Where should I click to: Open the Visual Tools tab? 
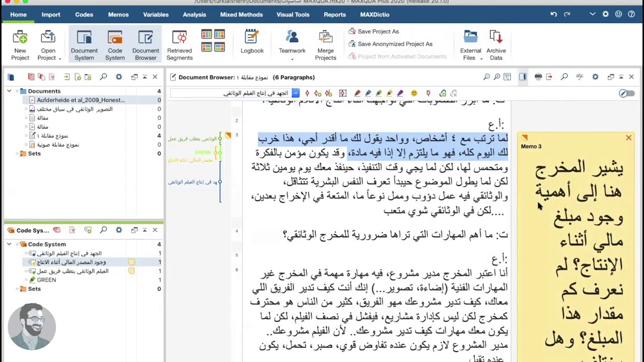coord(293,15)
